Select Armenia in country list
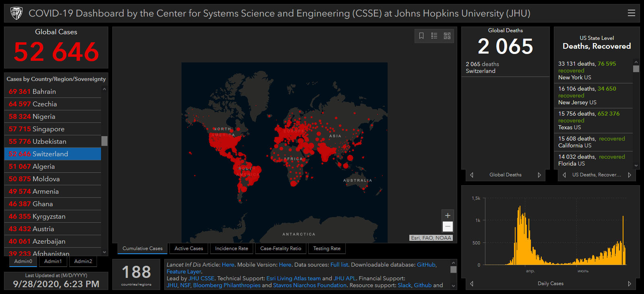644x294 pixels. click(53, 191)
